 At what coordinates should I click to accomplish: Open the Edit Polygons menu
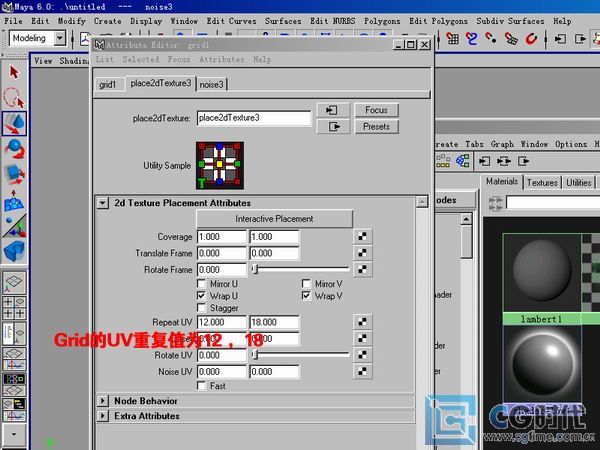tap(438, 21)
